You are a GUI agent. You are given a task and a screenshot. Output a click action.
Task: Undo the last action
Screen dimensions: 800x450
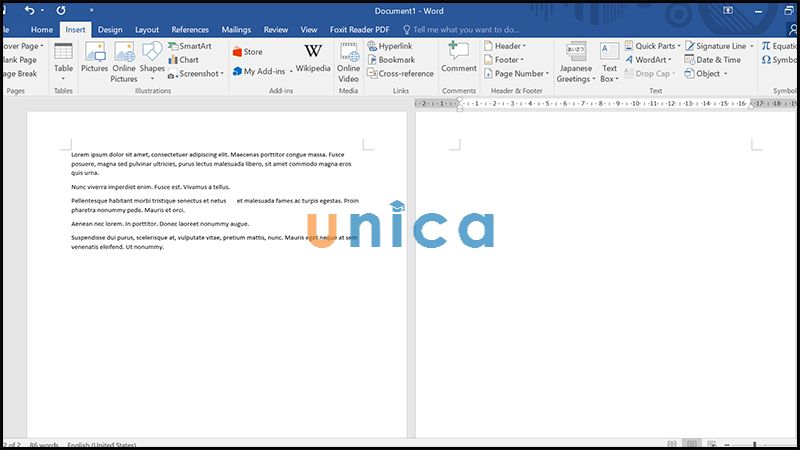pyautogui.click(x=30, y=10)
